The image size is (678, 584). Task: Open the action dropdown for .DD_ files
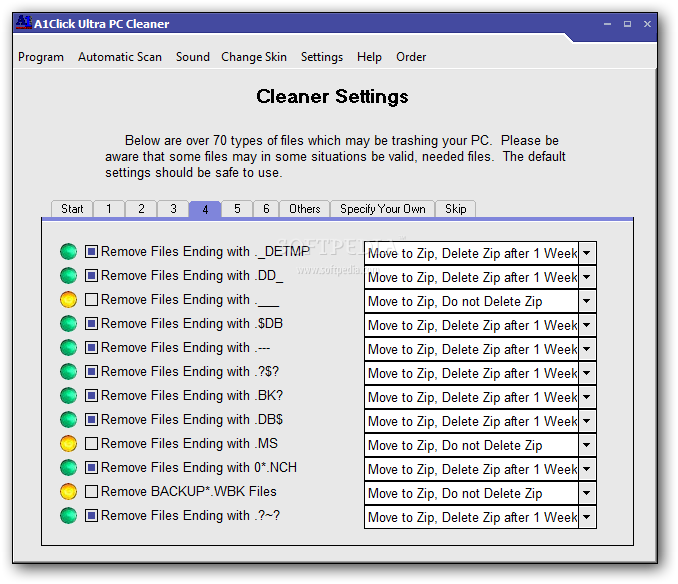587,277
